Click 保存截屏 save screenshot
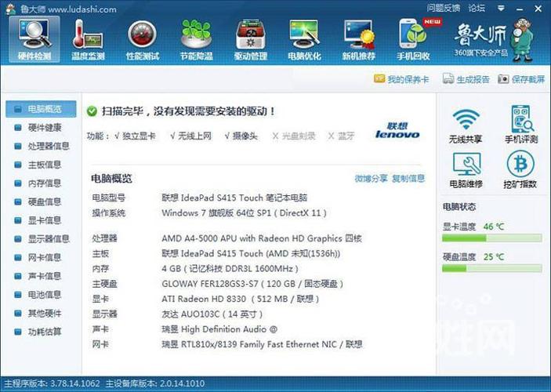Screen dimensions: 551x392 click(x=521, y=79)
